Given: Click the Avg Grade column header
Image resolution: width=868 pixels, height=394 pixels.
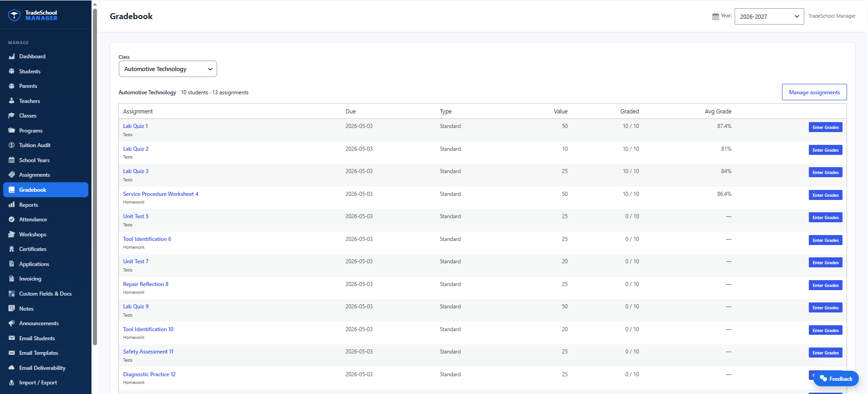Looking at the screenshot, I should click(718, 112).
